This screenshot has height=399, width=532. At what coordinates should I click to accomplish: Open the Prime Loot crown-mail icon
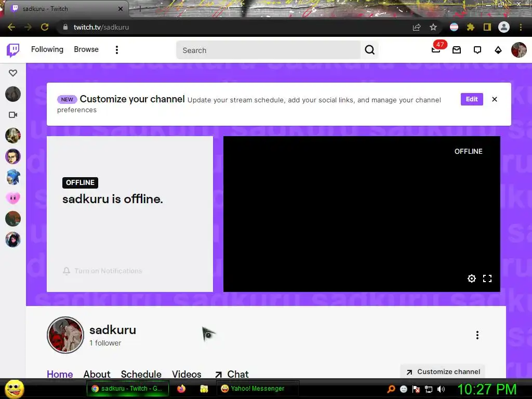[x=457, y=50]
